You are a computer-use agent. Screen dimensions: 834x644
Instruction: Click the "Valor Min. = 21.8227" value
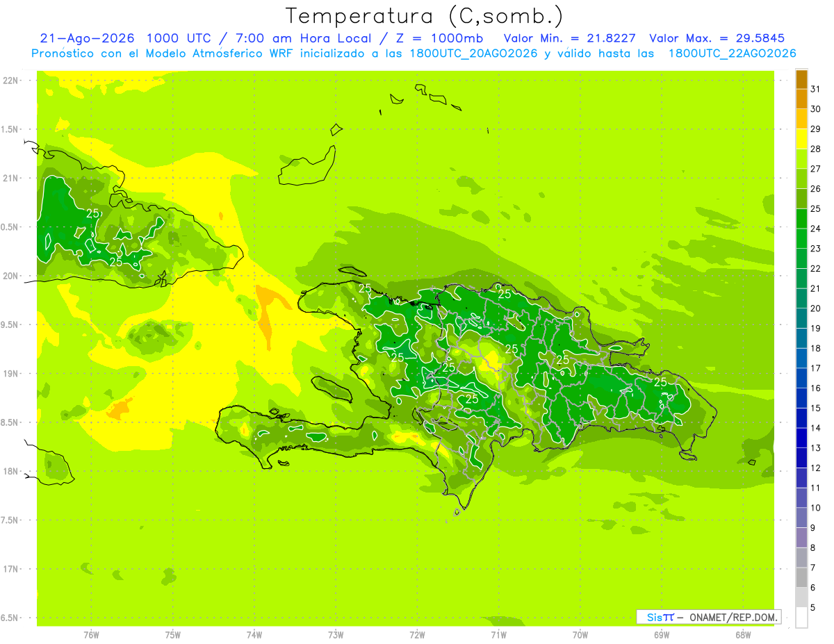click(569, 38)
